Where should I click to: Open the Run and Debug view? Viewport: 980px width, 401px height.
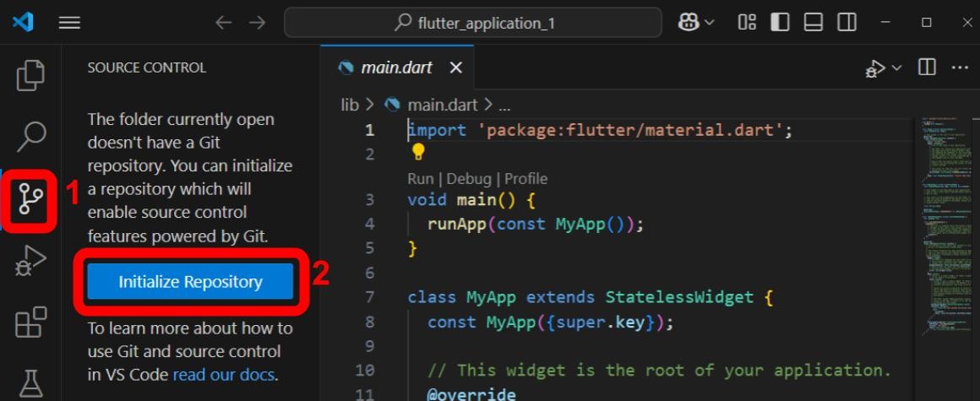point(30,262)
